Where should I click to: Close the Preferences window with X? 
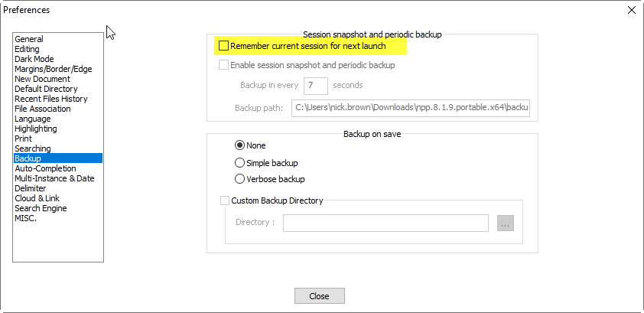(x=632, y=10)
